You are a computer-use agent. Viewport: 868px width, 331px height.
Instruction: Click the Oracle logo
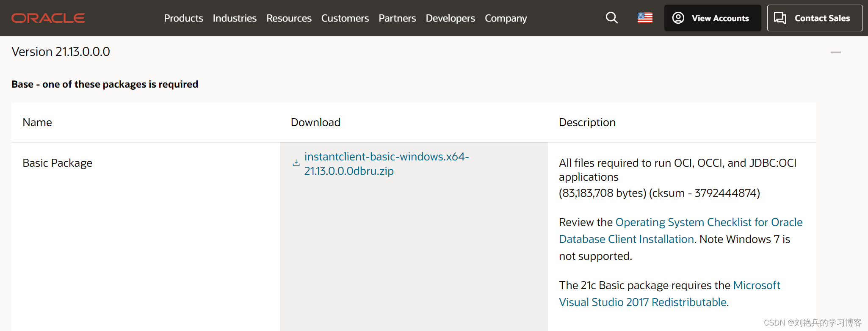point(48,18)
